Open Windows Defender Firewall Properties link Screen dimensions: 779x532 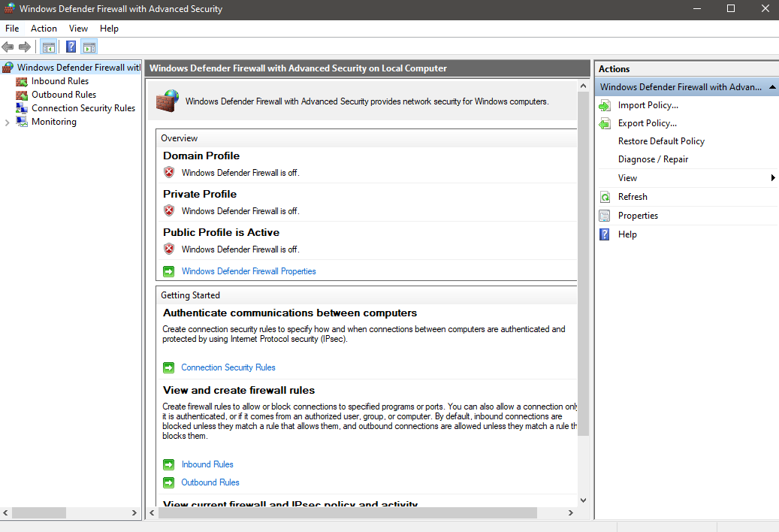tap(249, 271)
